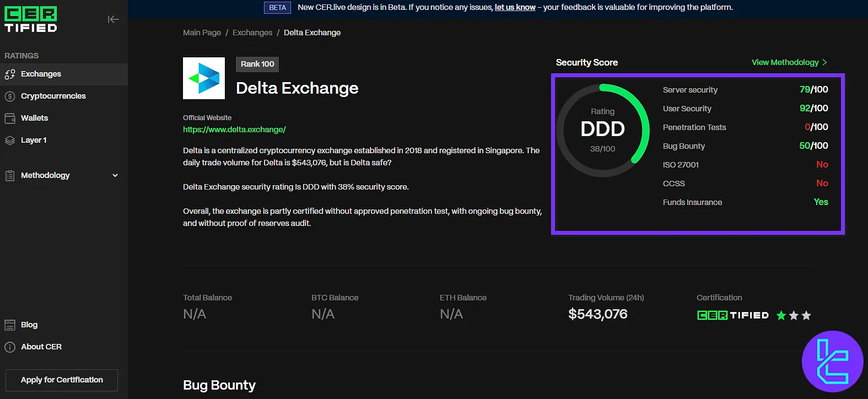The height and width of the screenshot is (399, 868).
Task: Click the Bug Bounty section heading
Action: 219,385
